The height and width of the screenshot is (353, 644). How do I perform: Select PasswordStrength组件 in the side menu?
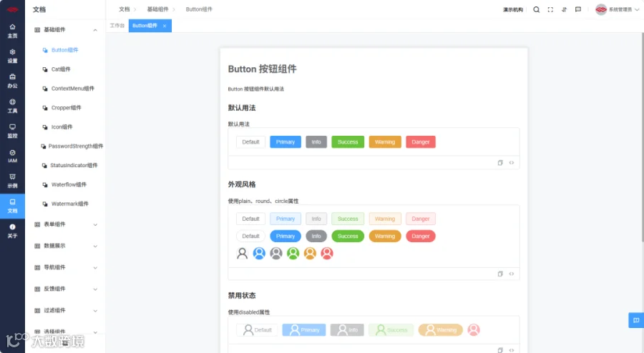point(76,146)
